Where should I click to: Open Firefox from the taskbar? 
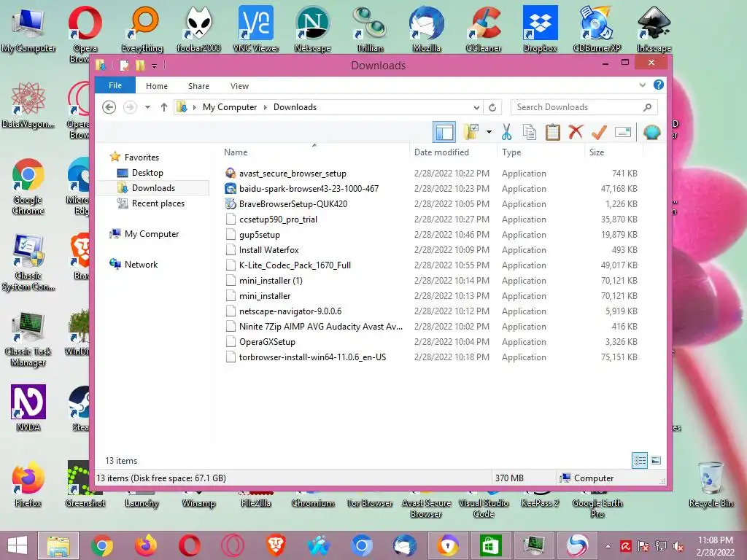click(x=145, y=545)
